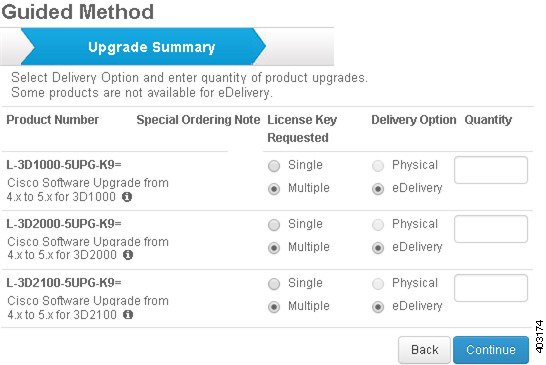The image size is (546, 365).
Task: Choose Physical delivery for L-3D2000-5UPG-K9=
Action: point(378,225)
